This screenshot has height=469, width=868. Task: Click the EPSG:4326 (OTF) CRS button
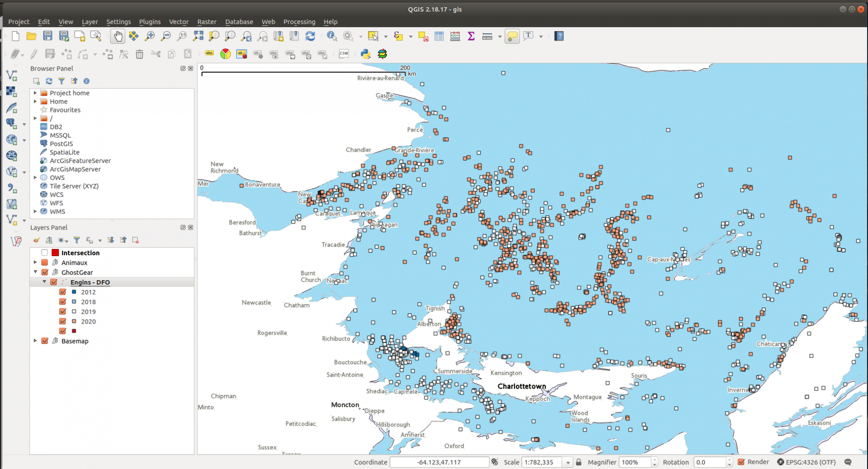coord(806,462)
